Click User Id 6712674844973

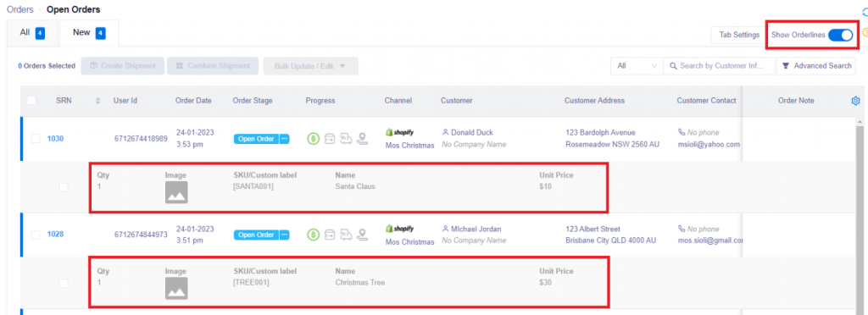tap(141, 235)
